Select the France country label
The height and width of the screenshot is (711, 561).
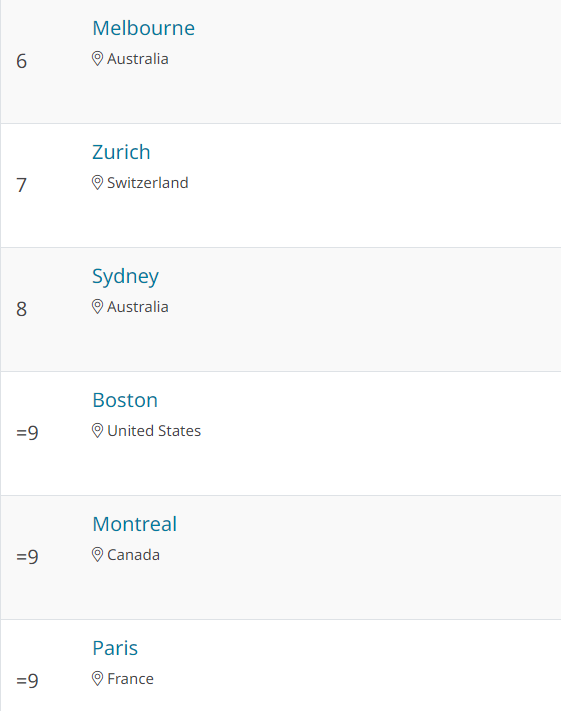click(x=130, y=679)
